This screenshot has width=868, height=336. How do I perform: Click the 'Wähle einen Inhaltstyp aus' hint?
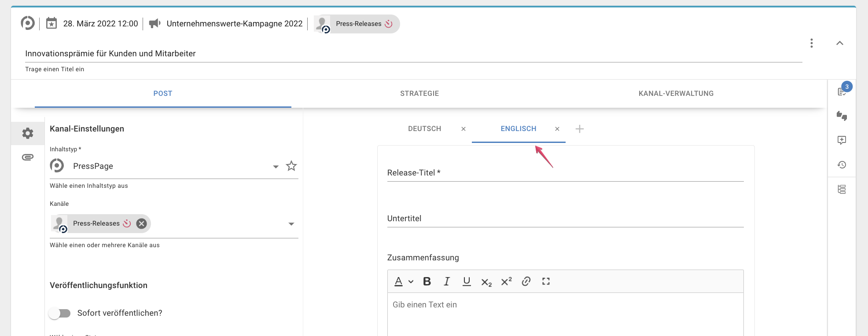(89, 186)
